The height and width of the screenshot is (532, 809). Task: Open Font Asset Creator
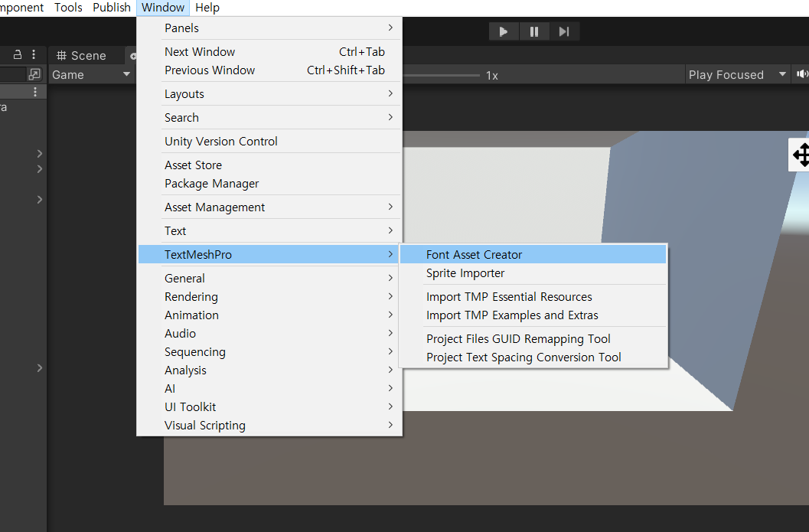(x=533, y=254)
